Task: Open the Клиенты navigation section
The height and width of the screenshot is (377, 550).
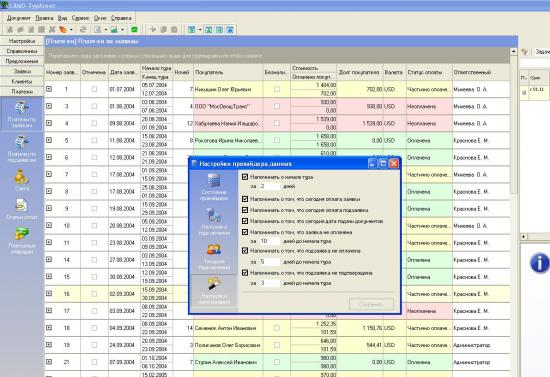Action: point(22,81)
